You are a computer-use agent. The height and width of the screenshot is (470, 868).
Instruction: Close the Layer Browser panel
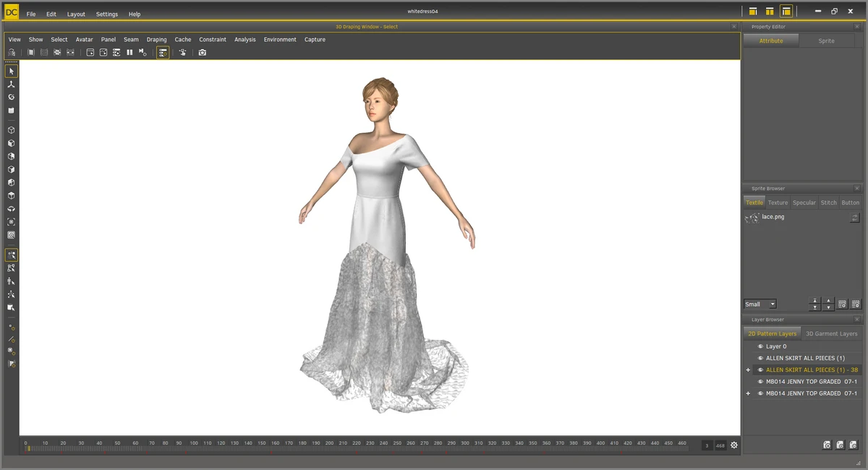tap(857, 320)
